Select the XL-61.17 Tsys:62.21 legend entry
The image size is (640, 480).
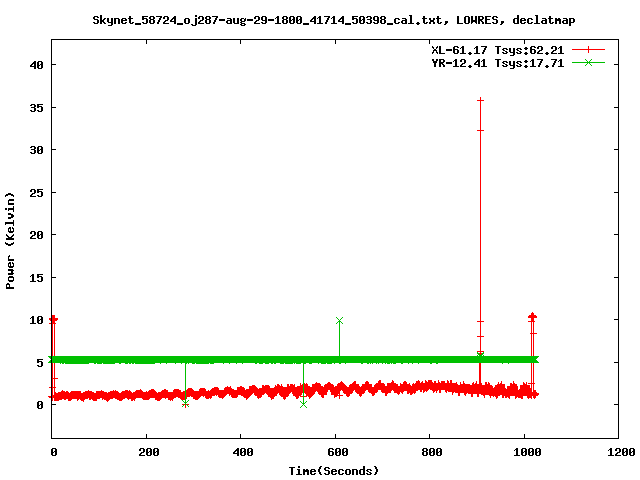tap(498, 50)
